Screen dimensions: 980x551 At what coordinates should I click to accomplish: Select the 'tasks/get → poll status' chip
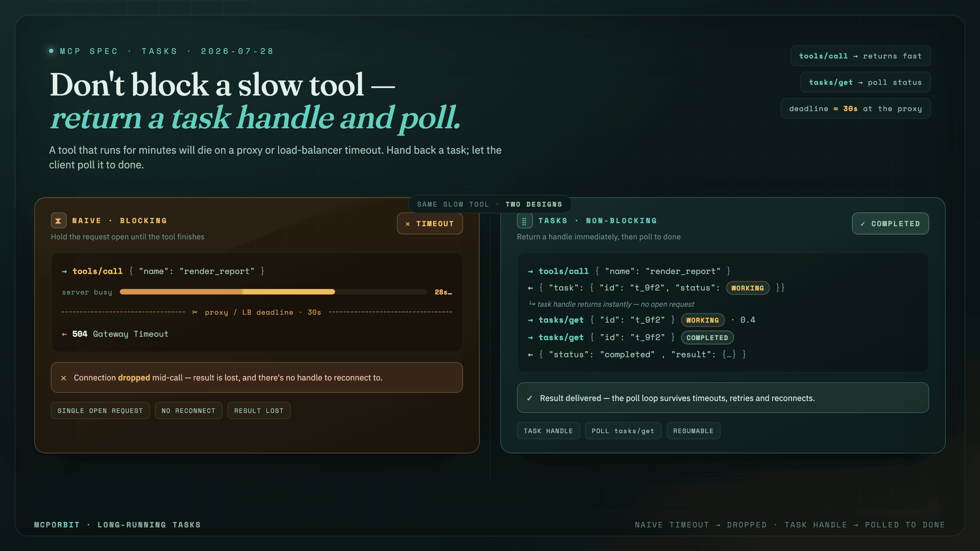(x=865, y=82)
